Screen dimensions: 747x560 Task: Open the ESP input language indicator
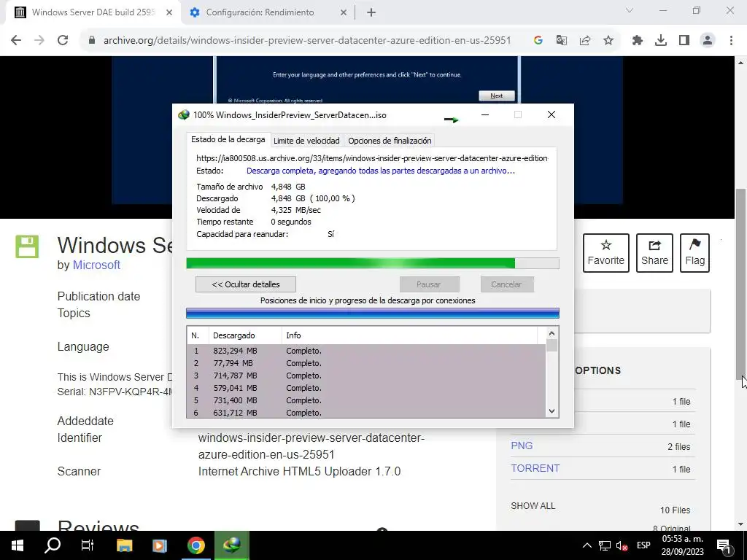pyautogui.click(x=643, y=545)
